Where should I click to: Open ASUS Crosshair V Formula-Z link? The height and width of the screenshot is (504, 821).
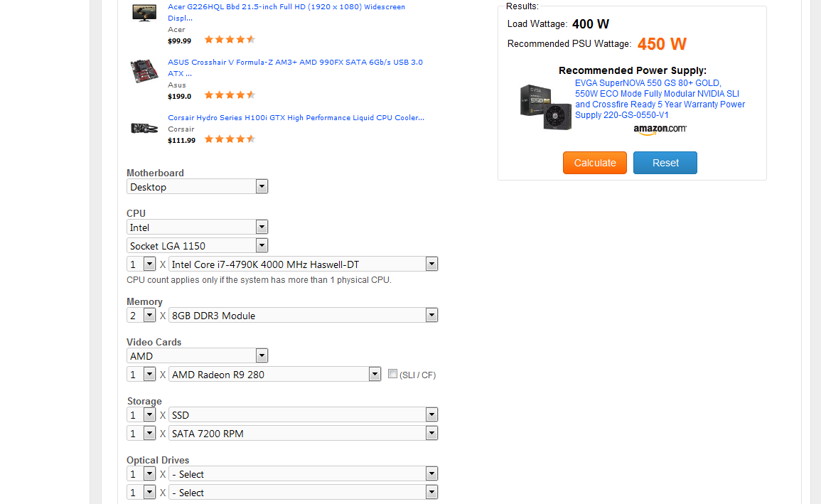click(x=295, y=68)
